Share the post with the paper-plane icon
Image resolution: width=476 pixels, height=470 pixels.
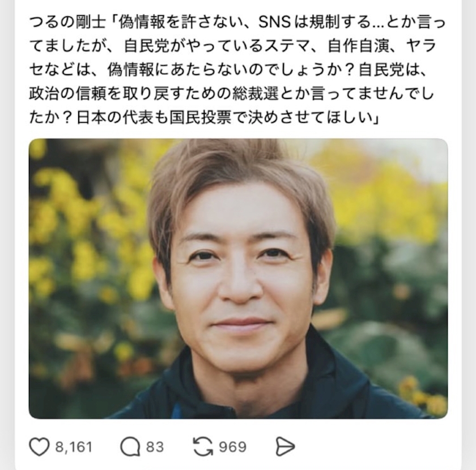(x=285, y=447)
